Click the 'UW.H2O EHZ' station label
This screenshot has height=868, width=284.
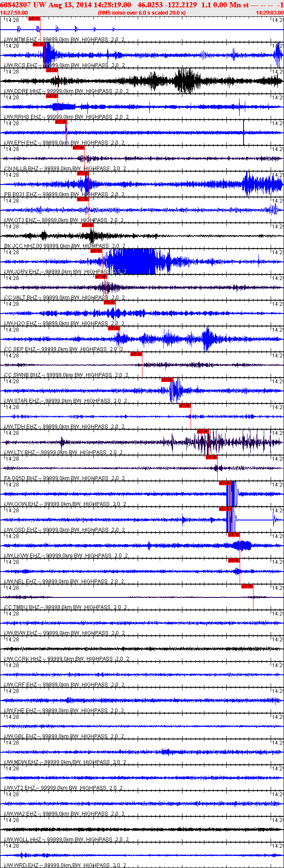[20, 323]
